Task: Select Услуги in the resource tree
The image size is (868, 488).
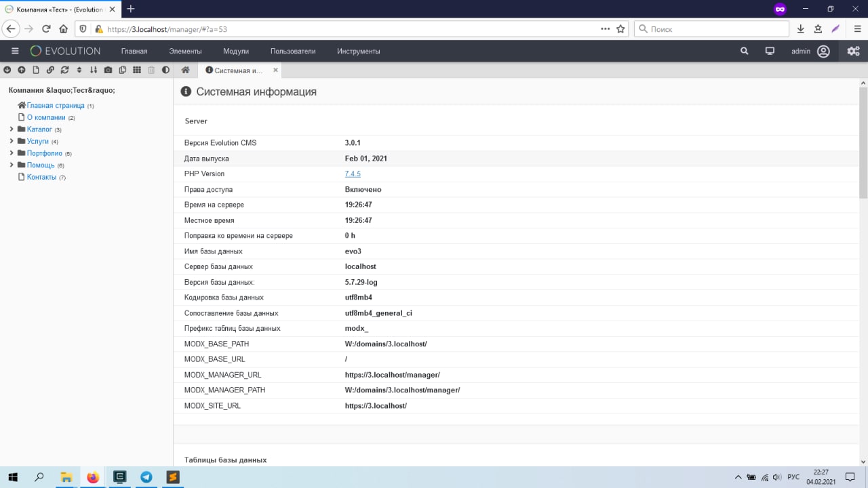Action: (x=38, y=141)
